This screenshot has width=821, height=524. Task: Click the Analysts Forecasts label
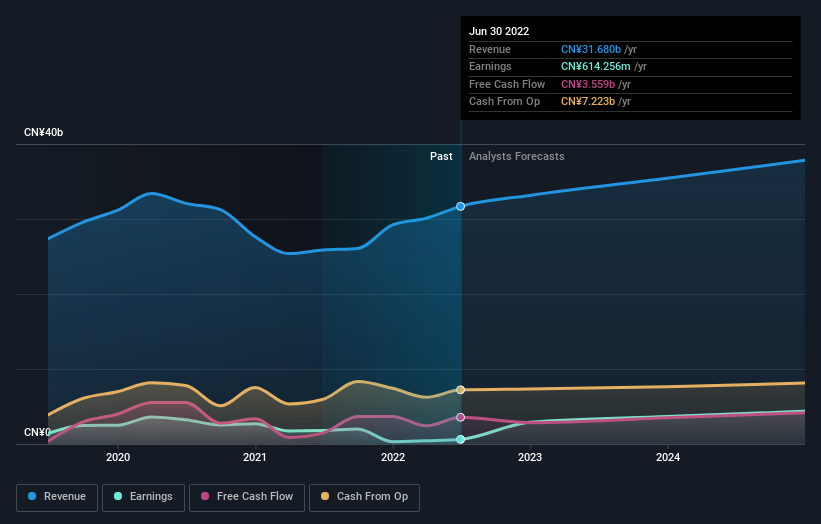pyautogui.click(x=516, y=156)
